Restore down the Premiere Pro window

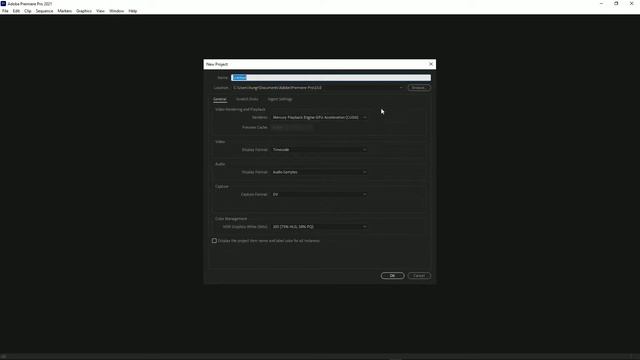point(616,3)
